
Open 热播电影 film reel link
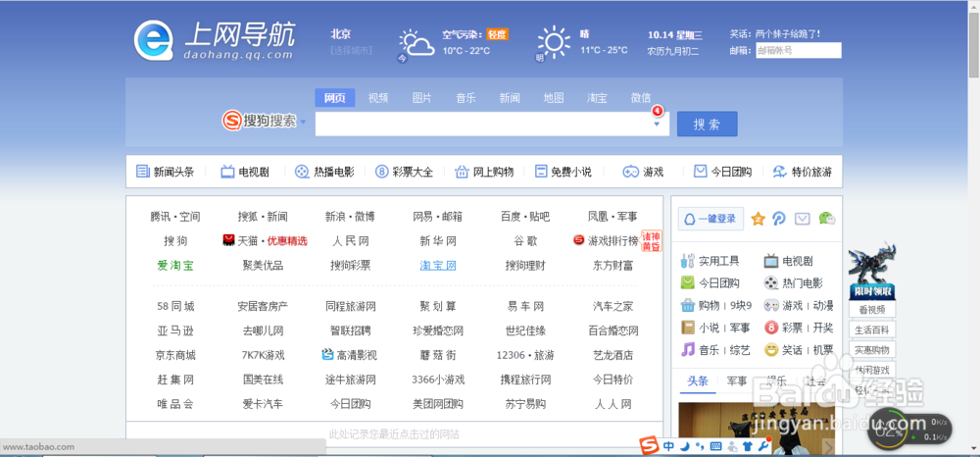[324, 172]
